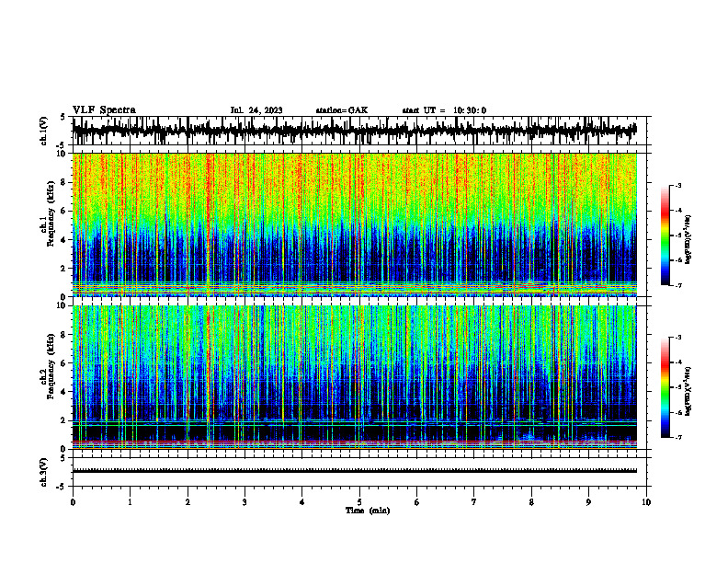Click the ch.1 waveform trace panel
The width and height of the screenshot is (728, 563).
(359, 131)
